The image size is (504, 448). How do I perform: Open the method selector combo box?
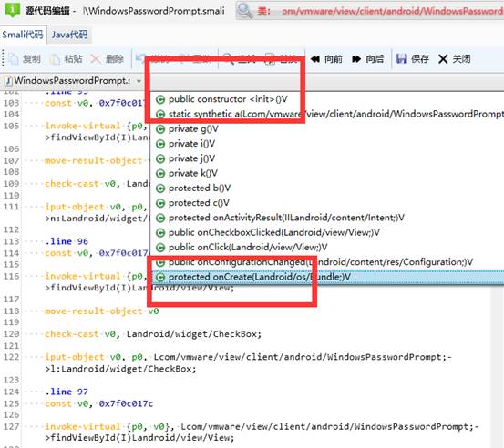coord(326,82)
